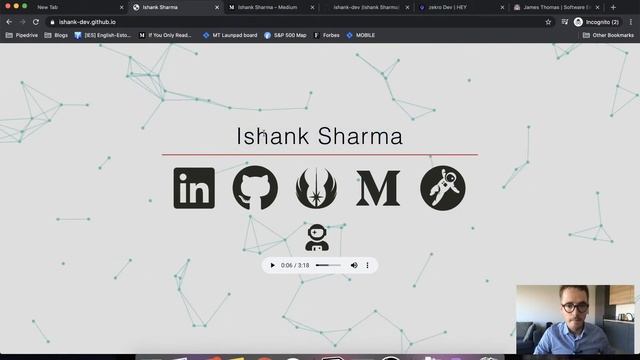This screenshot has height=360, width=640.
Task: Go back to the previous page
Action: click(x=9, y=22)
